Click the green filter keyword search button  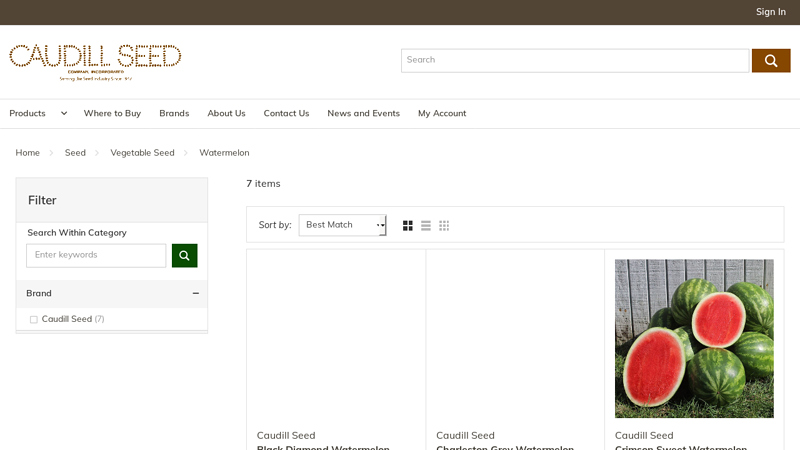[184, 256]
